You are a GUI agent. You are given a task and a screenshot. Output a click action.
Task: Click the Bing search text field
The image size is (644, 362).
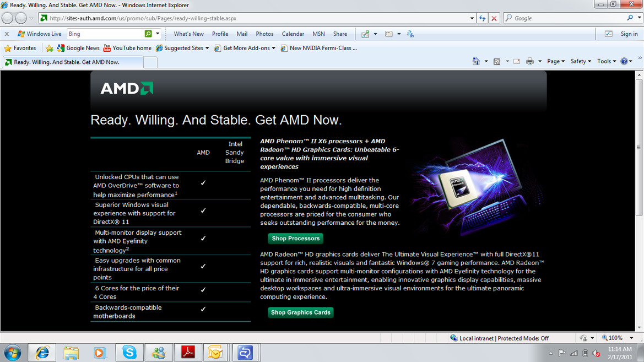click(x=106, y=34)
